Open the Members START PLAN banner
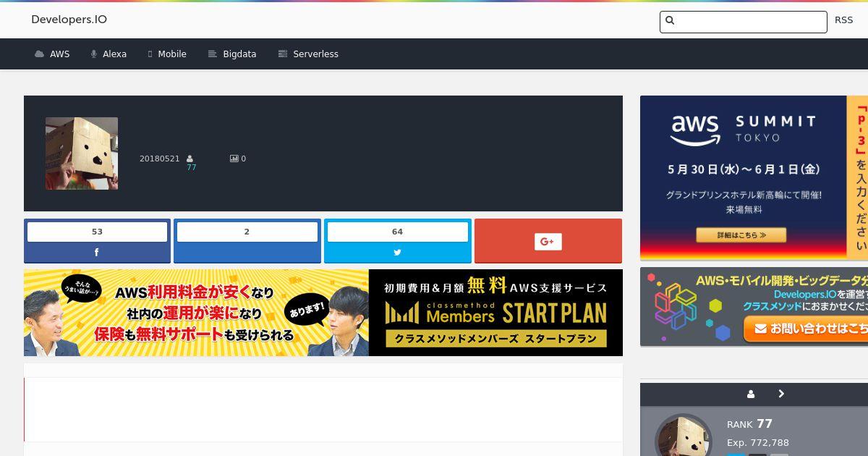The width and height of the screenshot is (868, 456). pos(495,313)
